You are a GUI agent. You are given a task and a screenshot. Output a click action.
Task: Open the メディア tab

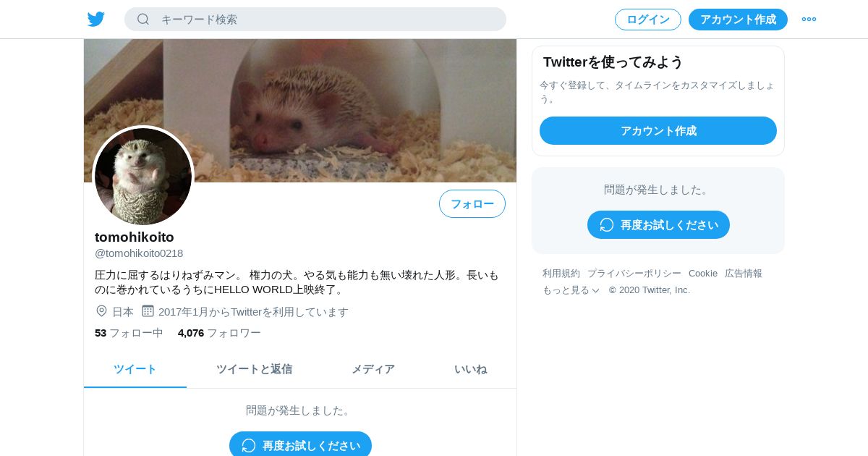click(x=373, y=369)
